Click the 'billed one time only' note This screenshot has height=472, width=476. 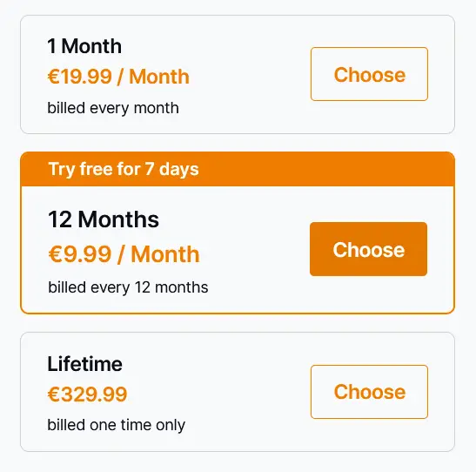tap(117, 425)
